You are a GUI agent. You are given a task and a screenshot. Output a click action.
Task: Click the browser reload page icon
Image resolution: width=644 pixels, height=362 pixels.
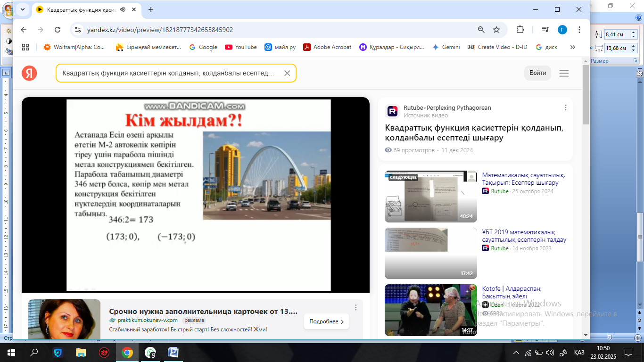(58, 30)
